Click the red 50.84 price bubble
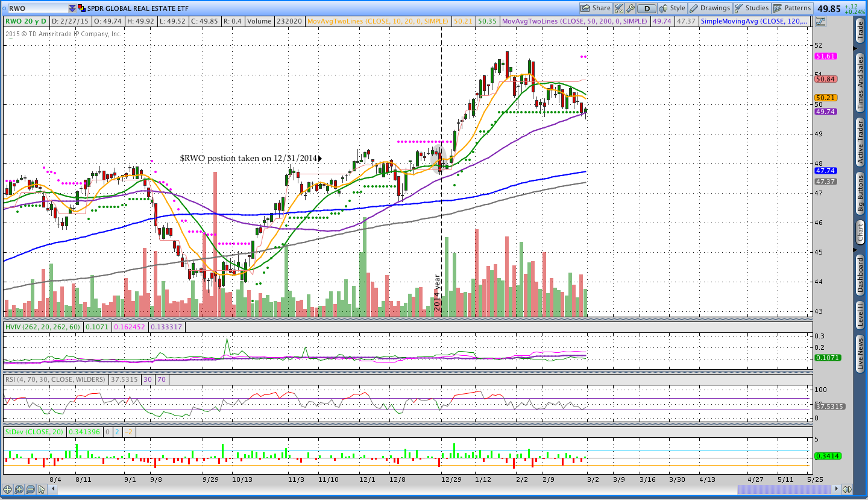Image resolution: width=868 pixels, height=500 pixels. [825, 79]
